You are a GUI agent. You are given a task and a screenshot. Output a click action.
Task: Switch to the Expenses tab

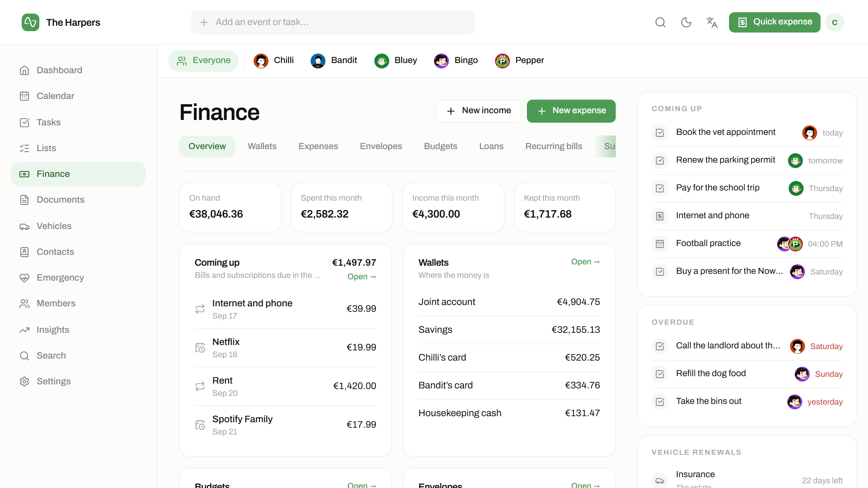318,146
